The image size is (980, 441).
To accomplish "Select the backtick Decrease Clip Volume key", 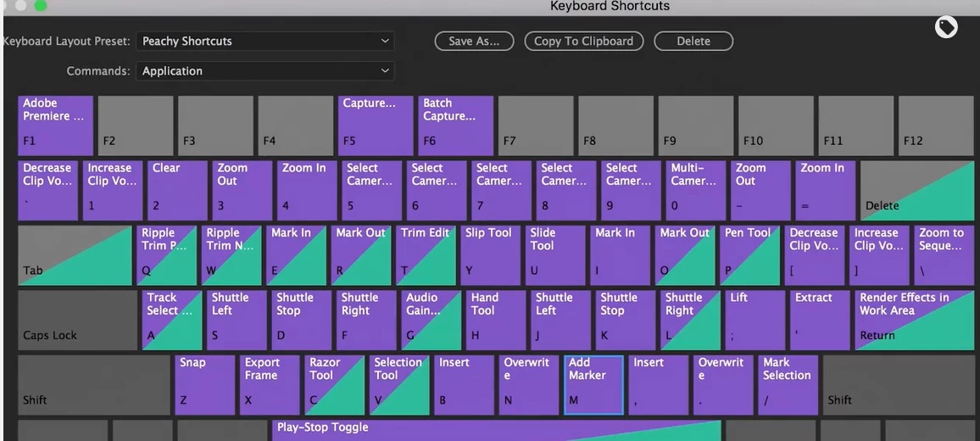I will point(48,191).
